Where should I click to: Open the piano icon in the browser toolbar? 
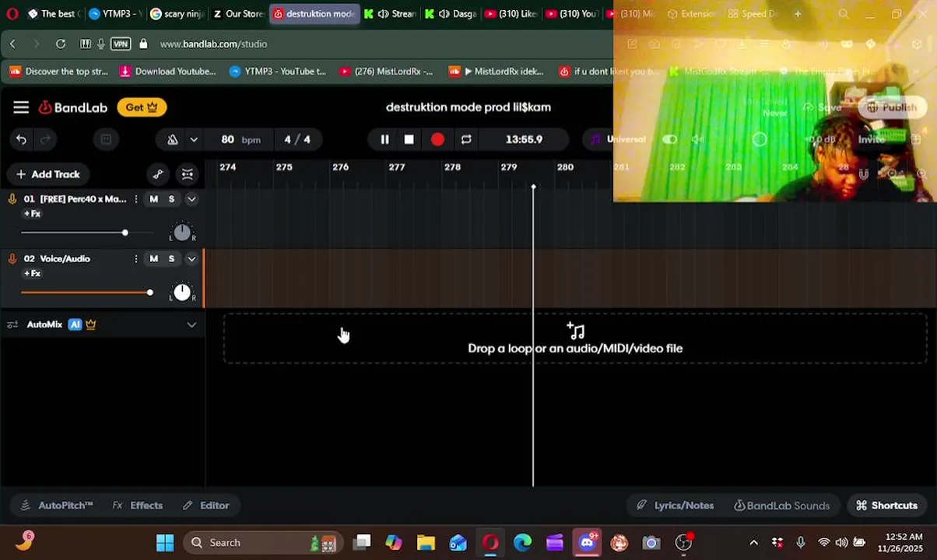click(85, 44)
